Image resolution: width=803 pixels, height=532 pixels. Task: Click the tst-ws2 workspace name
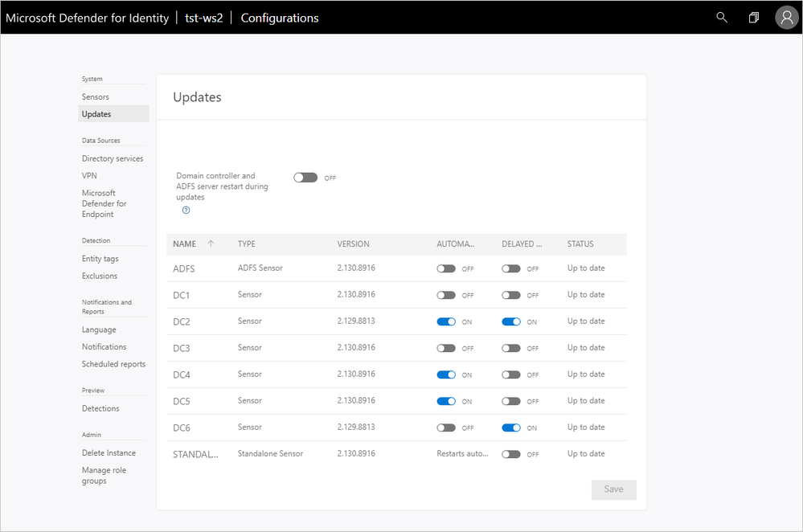click(x=204, y=18)
